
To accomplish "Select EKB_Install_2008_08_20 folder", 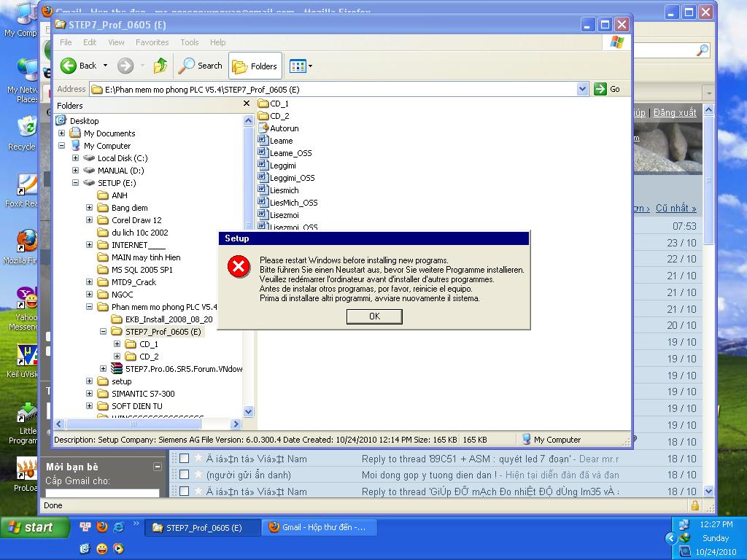I will coord(169,319).
